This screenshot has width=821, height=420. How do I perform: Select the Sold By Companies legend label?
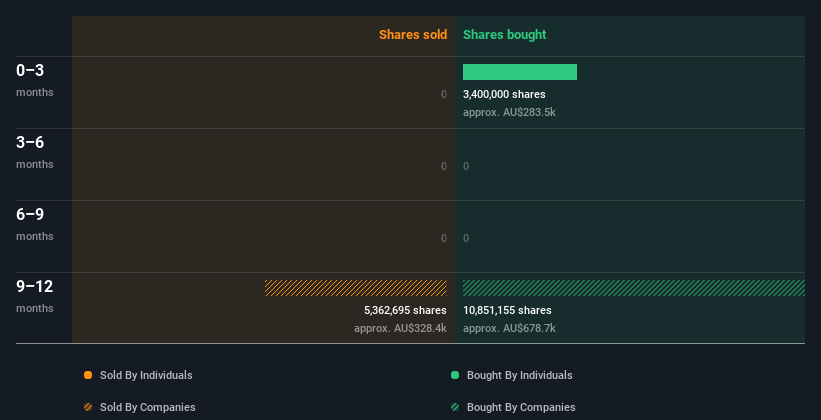click(148, 407)
